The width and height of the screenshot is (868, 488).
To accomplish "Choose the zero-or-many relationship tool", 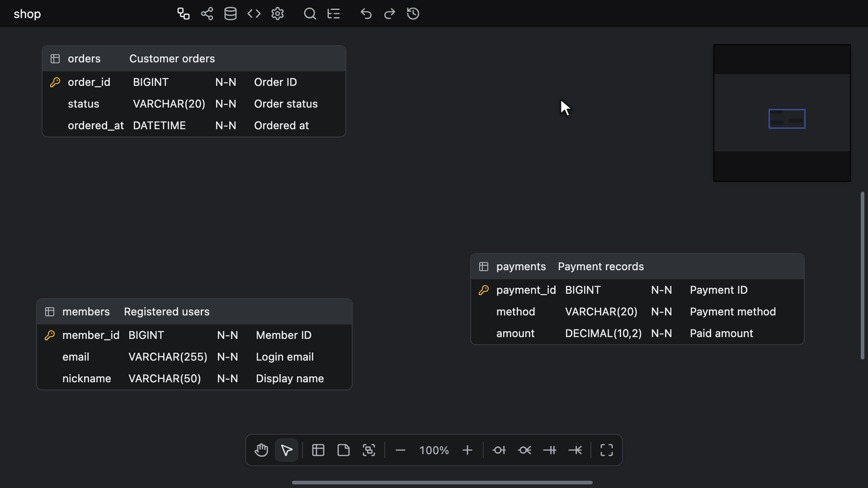I will [x=524, y=450].
